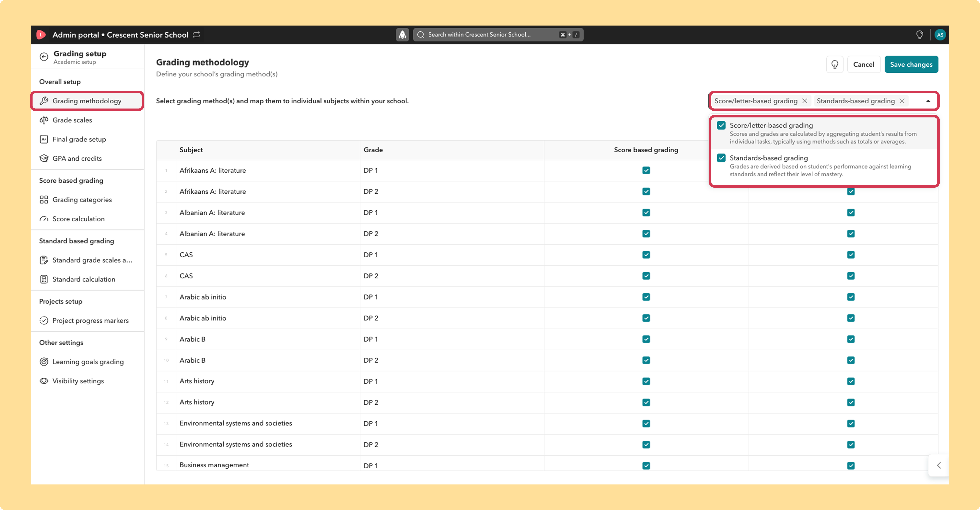Uncheck Standards-based grading in the dropdown
This screenshot has width=980, height=510.
point(721,158)
